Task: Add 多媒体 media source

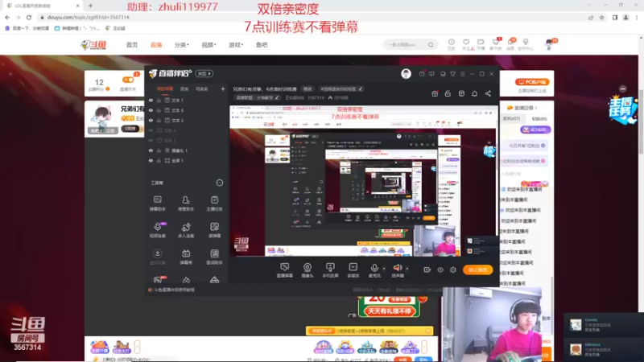Action: tap(353, 270)
